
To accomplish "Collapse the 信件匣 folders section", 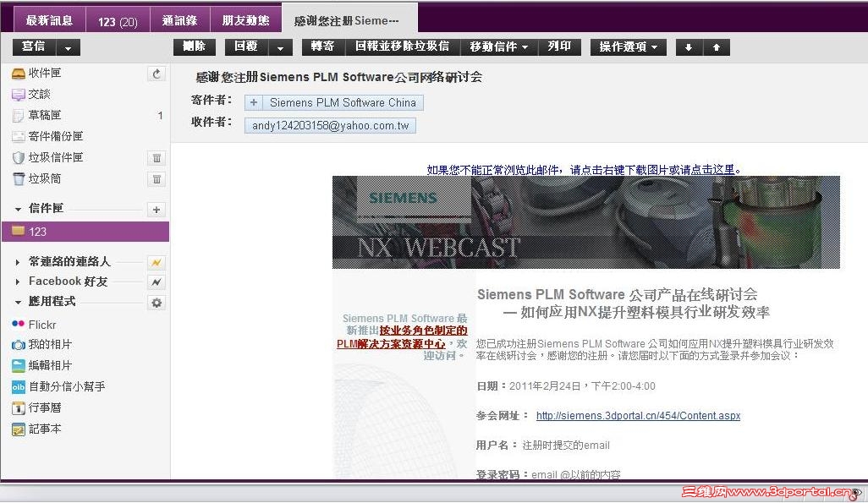I will [18, 210].
